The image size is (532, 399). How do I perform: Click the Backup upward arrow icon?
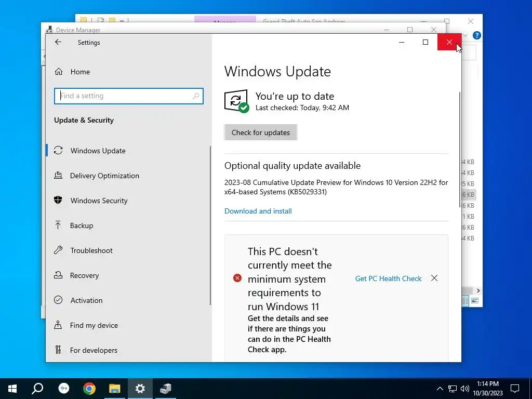(58, 225)
